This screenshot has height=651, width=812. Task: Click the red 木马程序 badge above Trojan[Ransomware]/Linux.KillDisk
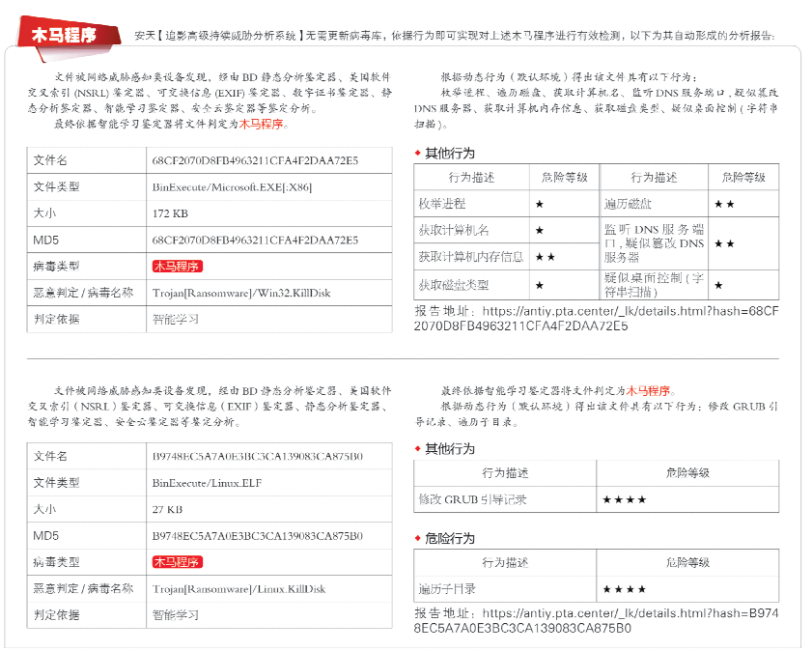pos(177,562)
